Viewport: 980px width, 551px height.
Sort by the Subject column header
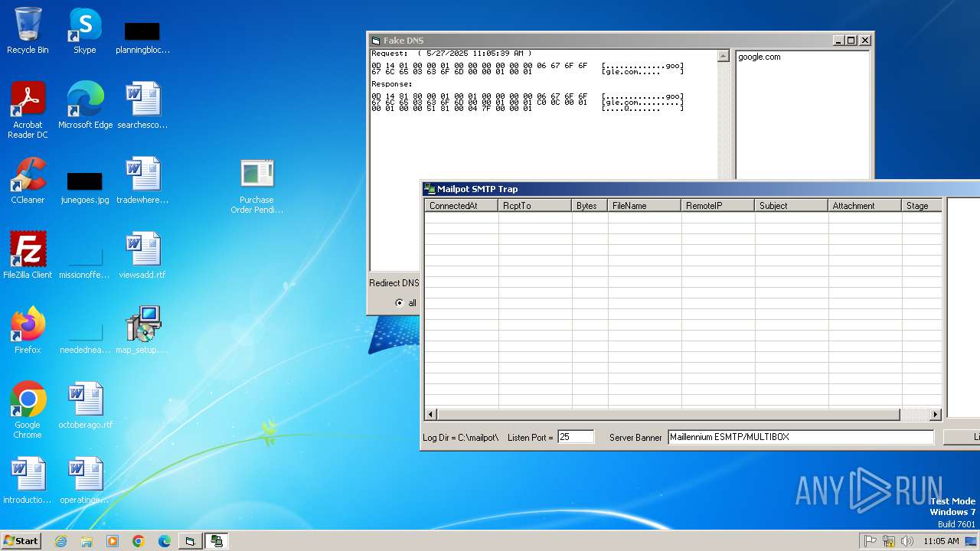[792, 206]
